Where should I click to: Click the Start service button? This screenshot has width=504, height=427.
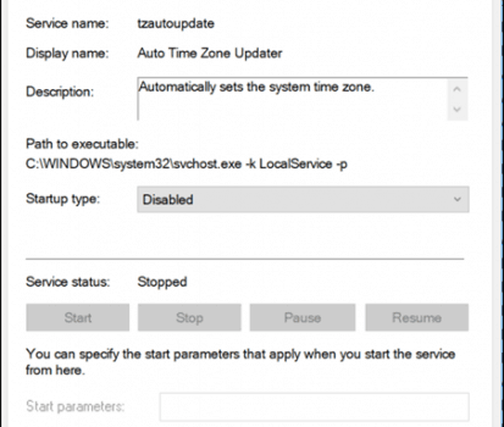(78, 318)
